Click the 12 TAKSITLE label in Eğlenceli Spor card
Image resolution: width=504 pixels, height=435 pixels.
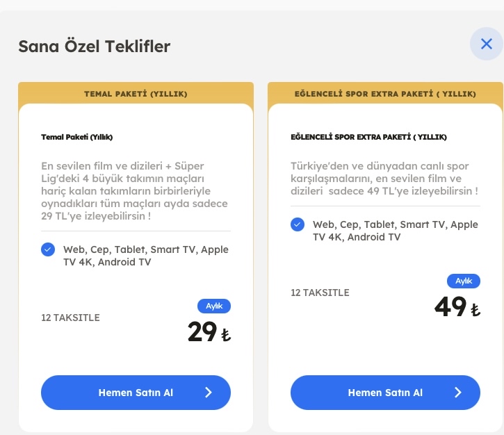pyautogui.click(x=320, y=293)
